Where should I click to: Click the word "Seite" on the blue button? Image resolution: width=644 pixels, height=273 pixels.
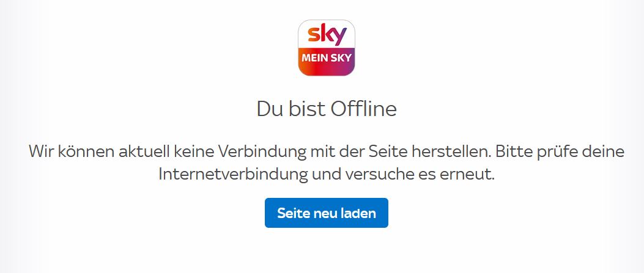(293, 213)
